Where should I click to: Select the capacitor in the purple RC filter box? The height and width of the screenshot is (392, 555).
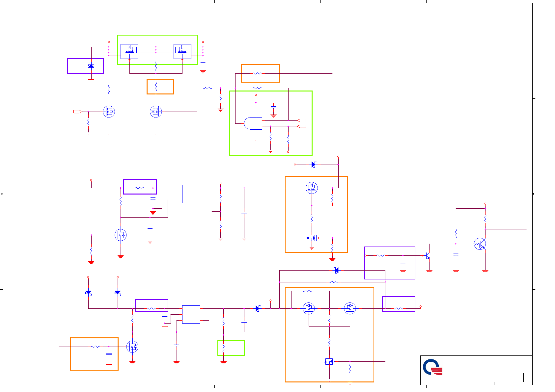(x=403, y=263)
